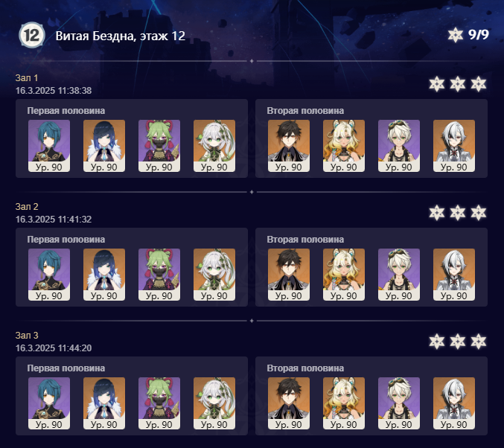
Task: Select blonde cat-eared character in Зал 3
Action: 344,403
